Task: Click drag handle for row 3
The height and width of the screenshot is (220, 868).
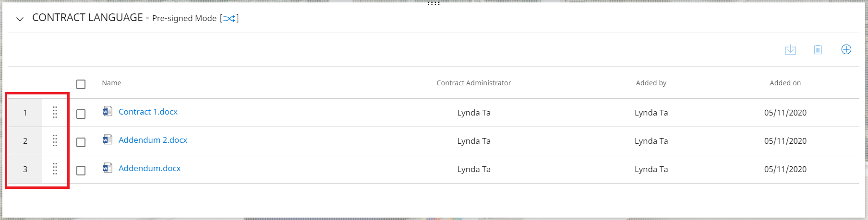Action: coord(55,169)
